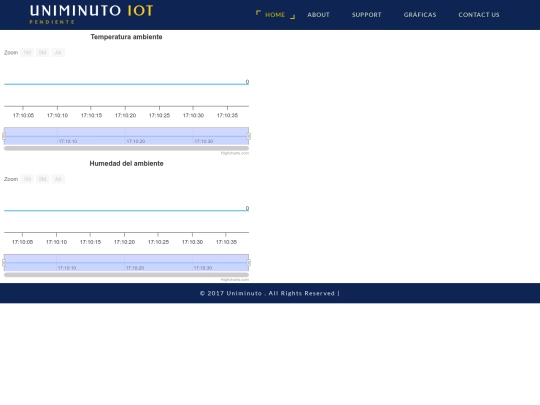Click the 0 value label on Temperatura line
This screenshot has width=540, height=405.
pos(247,82)
